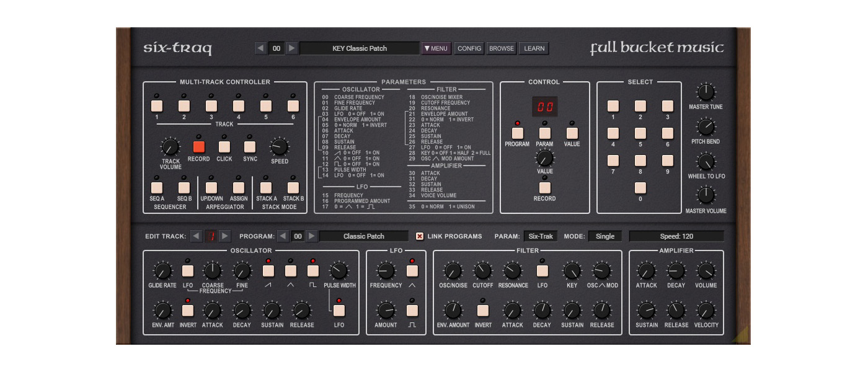Screen dimensions: 868x372
Task: Click the Speed: 120 display field
Action: [676, 236]
